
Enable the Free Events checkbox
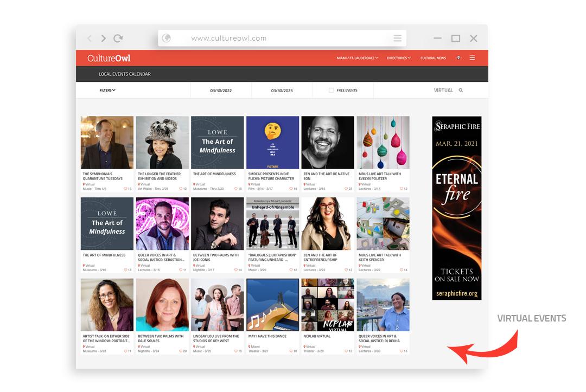point(331,91)
